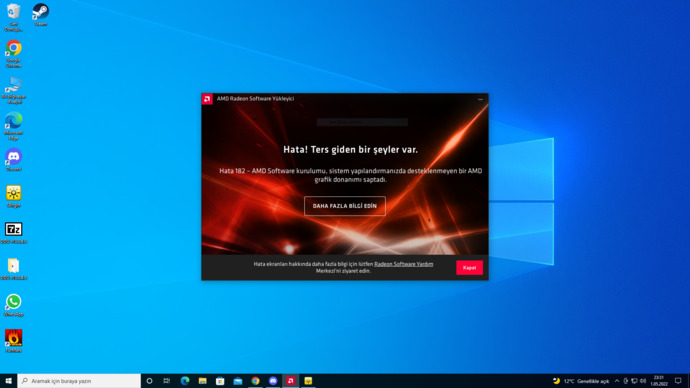The height and width of the screenshot is (388, 690).
Task: Open the Windows Start menu
Action: (x=8, y=381)
